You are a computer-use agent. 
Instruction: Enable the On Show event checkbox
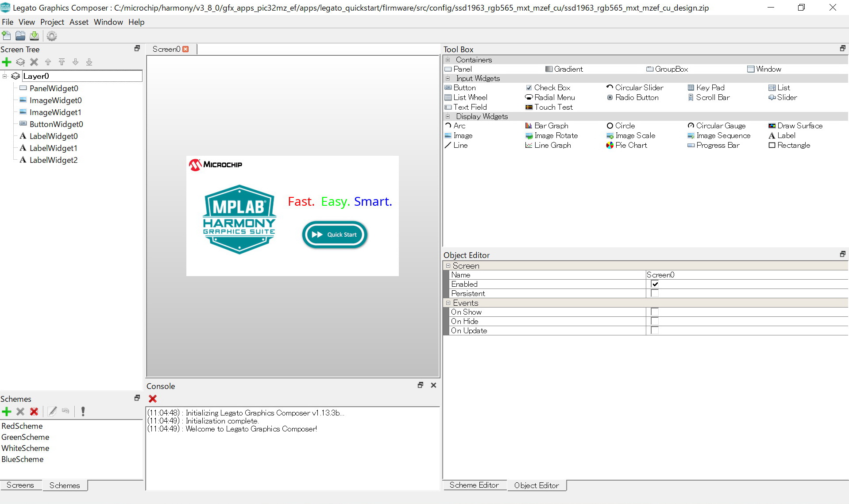655,312
